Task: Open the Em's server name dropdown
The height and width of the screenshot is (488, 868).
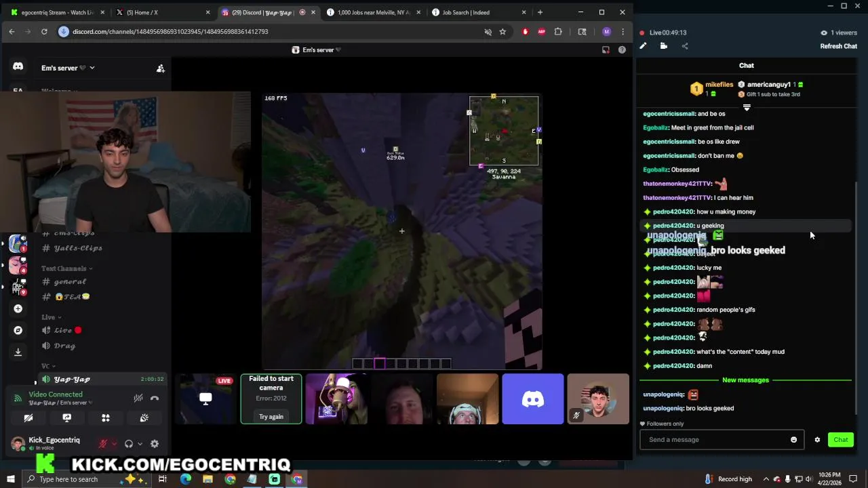Action: (x=68, y=68)
